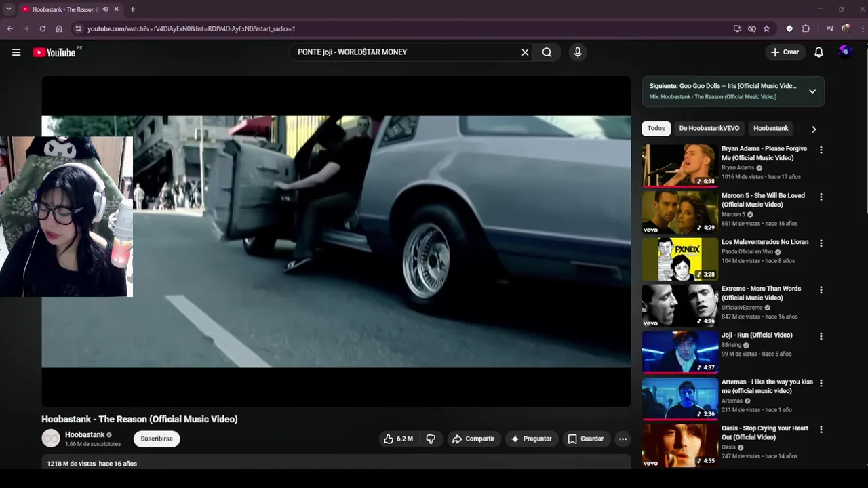The width and height of the screenshot is (868, 488).
Task: Open Bryan Adams Please Forgive Me thumbnail
Action: (x=679, y=165)
